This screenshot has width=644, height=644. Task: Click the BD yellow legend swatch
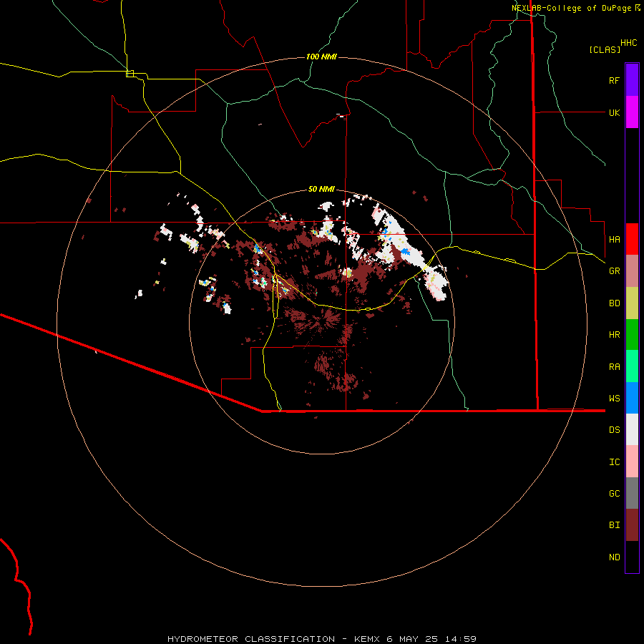coord(632,303)
